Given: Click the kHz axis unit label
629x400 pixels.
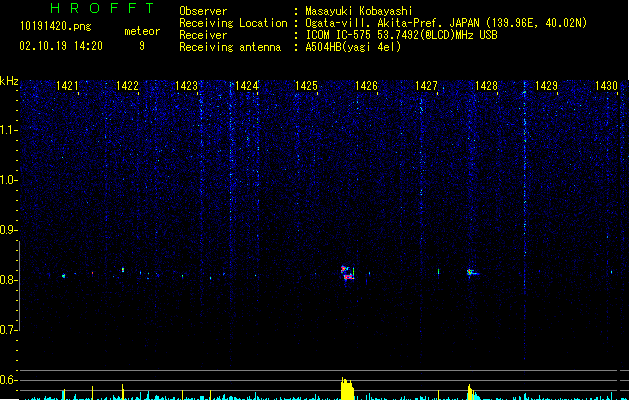Looking at the screenshot, I should [x=9, y=81].
